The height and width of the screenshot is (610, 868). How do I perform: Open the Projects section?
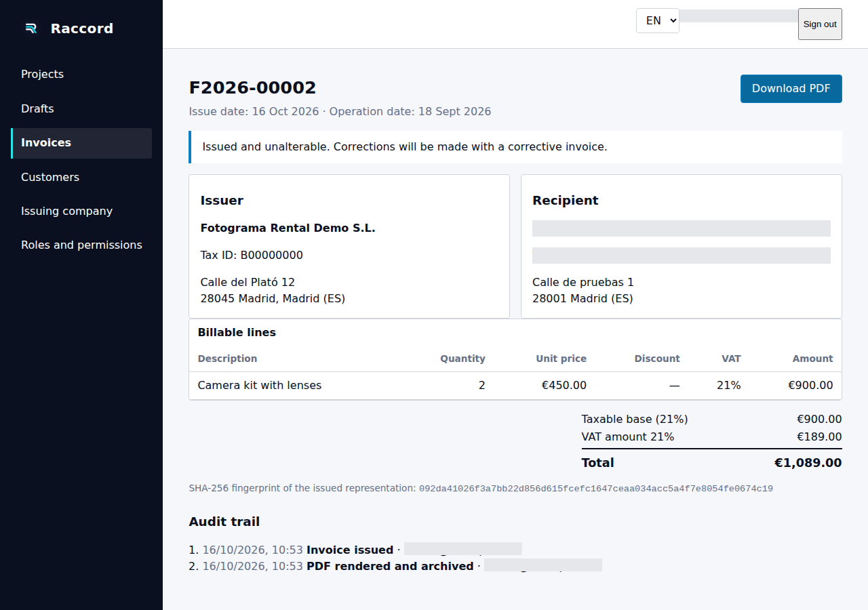pos(81,74)
